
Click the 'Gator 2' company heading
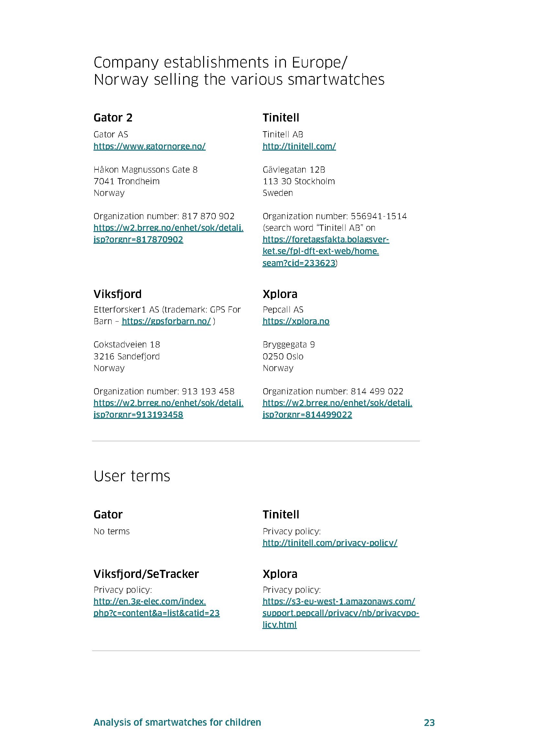click(x=113, y=118)
